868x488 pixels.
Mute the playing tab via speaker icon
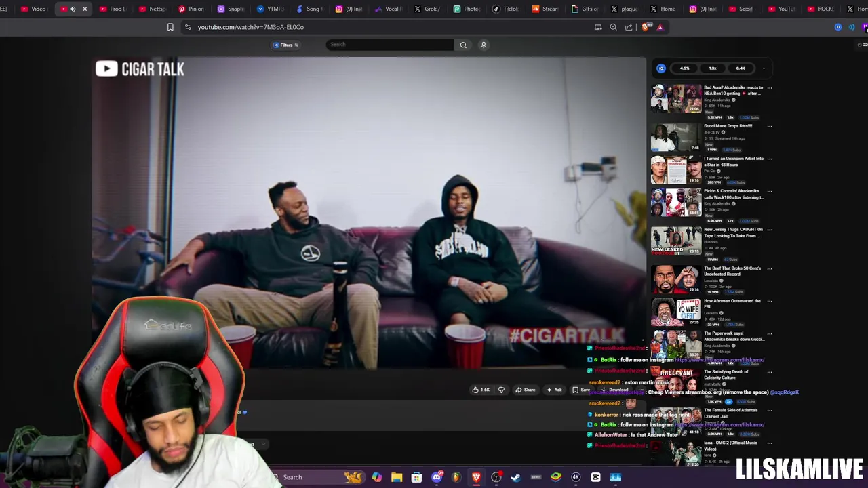tap(73, 9)
